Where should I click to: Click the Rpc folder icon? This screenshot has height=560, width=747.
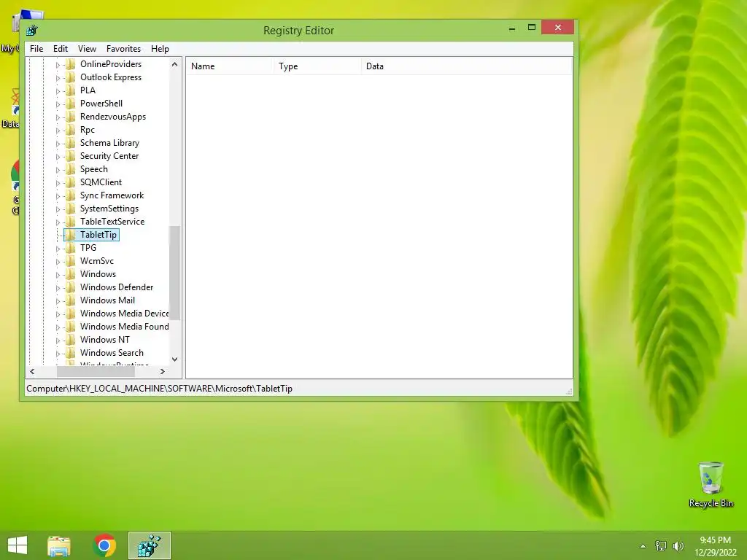coord(71,130)
